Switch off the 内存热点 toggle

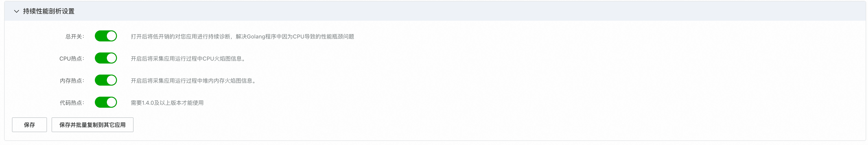point(106,80)
